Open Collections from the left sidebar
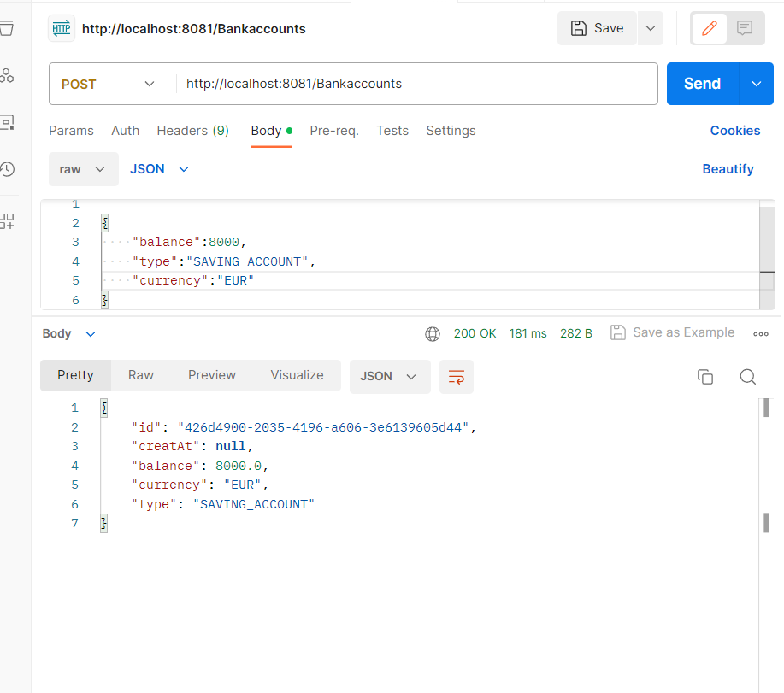The image size is (784, 693). pos(7,28)
